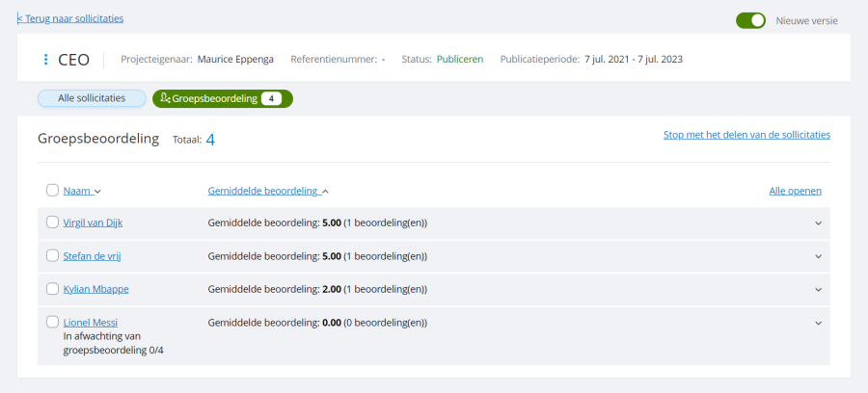Image resolution: width=868 pixels, height=393 pixels.
Task: Open Kylian Mbappe's application
Action: 95,290
